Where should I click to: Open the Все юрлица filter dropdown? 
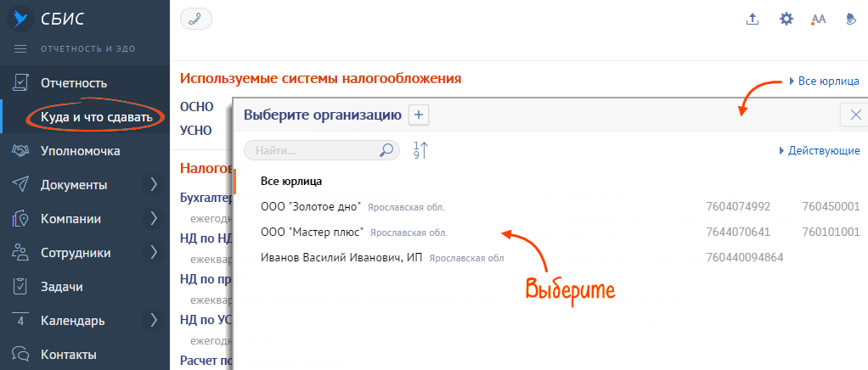click(824, 81)
